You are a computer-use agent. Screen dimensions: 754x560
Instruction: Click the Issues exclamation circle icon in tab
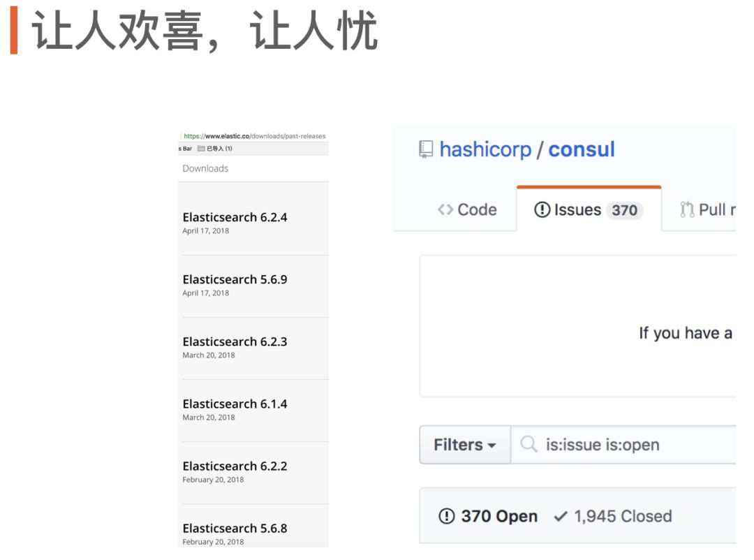tap(542, 209)
